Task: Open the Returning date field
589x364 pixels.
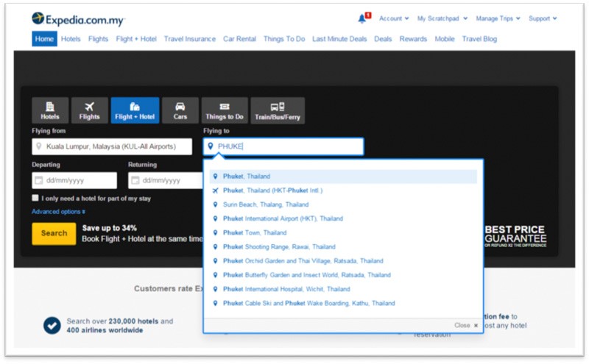Action: [166, 180]
